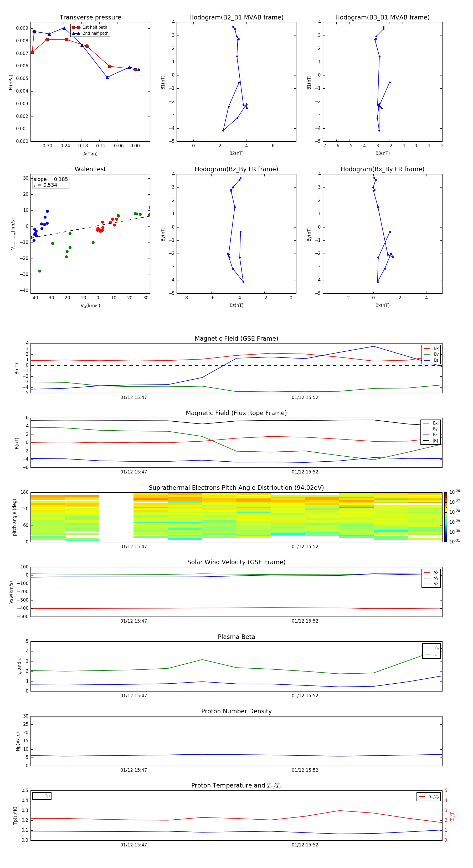This screenshot has height=868, width=473.
Task: Select the "WalenTest" plot title
Action: pos(90,169)
